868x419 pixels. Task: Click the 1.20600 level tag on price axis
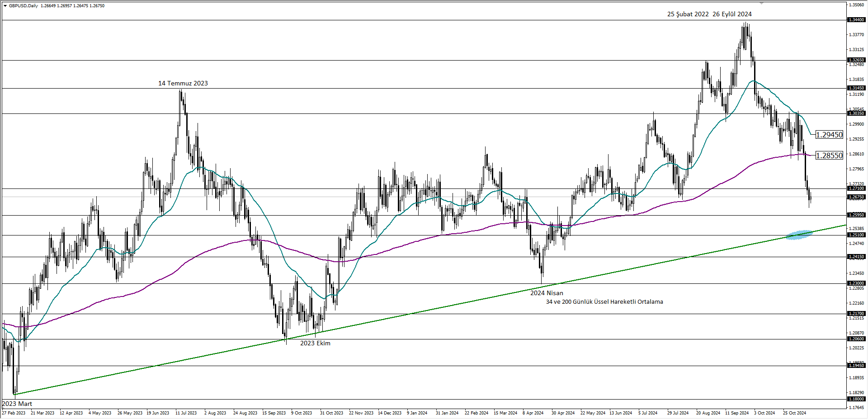[856, 339]
